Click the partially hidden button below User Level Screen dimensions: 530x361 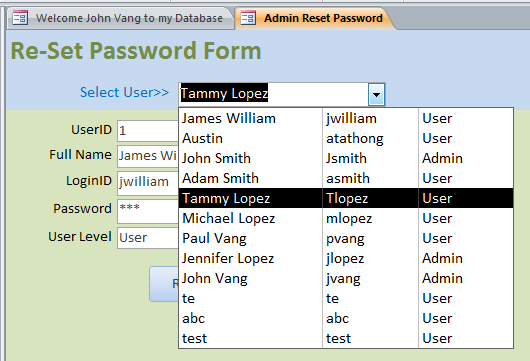click(x=164, y=284)
